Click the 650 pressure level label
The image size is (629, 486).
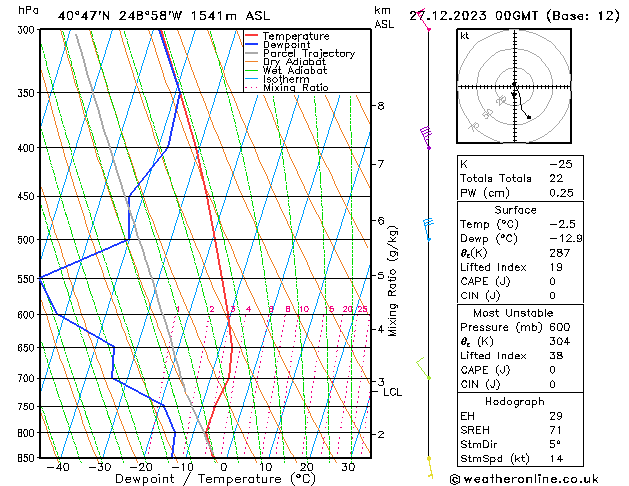tap(28, 348)
